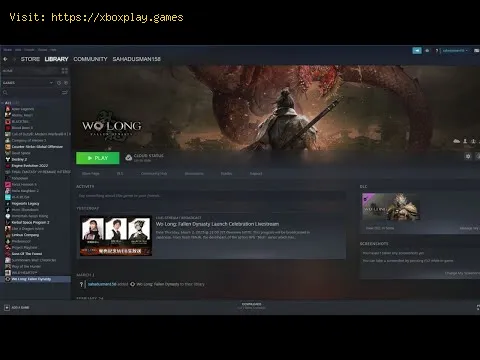
Task: Open the library Home grid view icon
Action: tap(64, 71)
